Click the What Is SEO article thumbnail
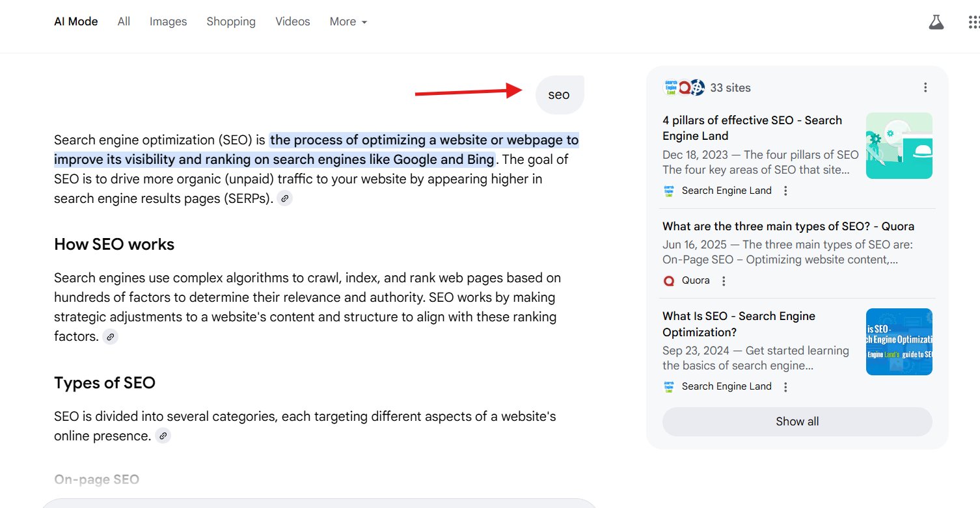 pyautogui.click(x=899, y=341)
